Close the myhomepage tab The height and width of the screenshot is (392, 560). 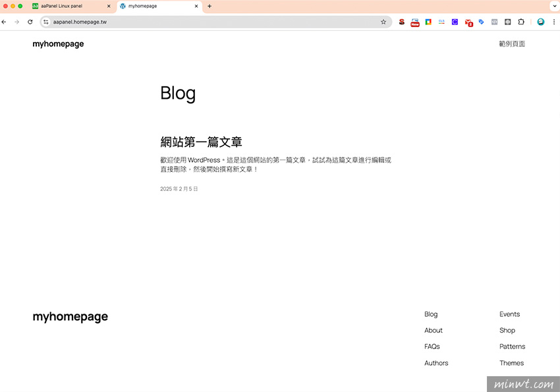point(196,6)
